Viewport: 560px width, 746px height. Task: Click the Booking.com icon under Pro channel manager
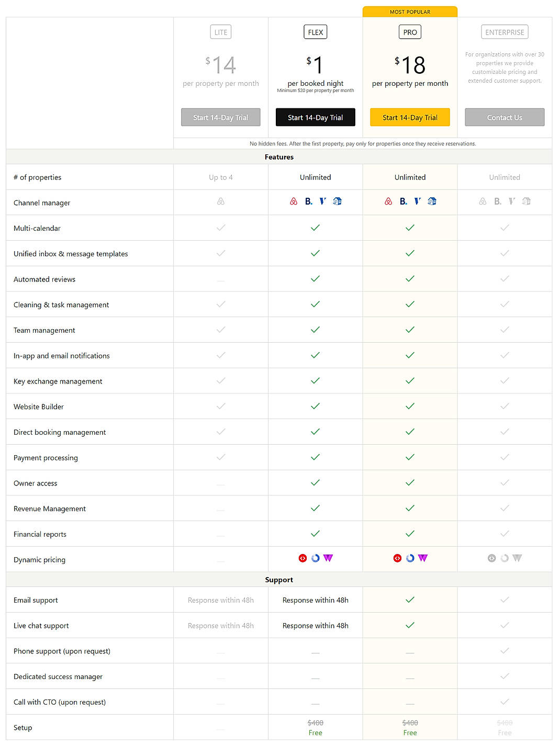tap(403, 201)
